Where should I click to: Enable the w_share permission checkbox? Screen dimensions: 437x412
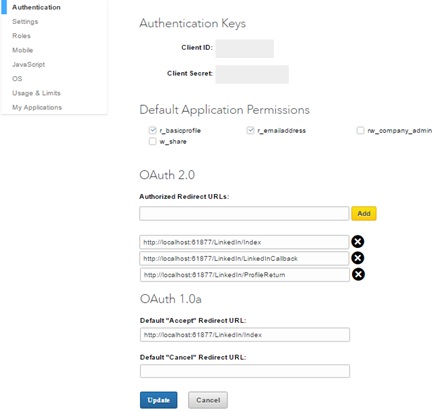[153, 141]
